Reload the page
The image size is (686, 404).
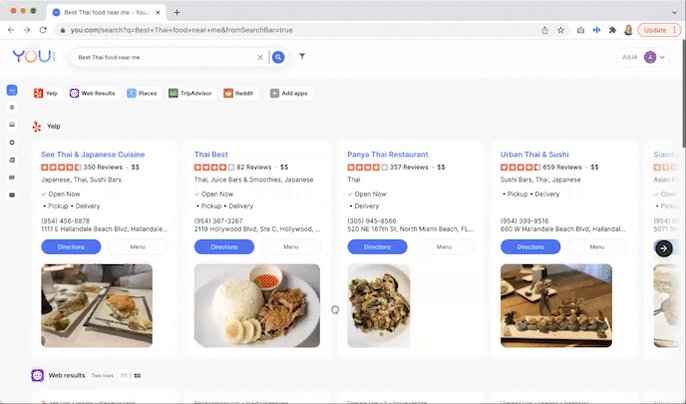click(43, 30)
